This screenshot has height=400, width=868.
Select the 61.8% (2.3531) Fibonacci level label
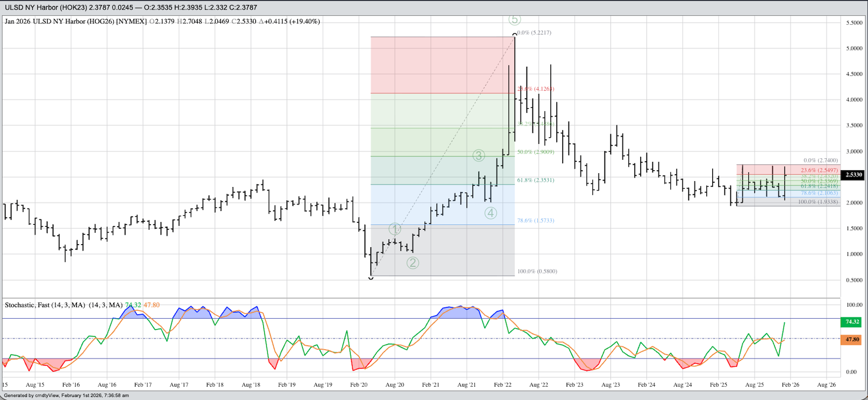(x=535, y=180)
